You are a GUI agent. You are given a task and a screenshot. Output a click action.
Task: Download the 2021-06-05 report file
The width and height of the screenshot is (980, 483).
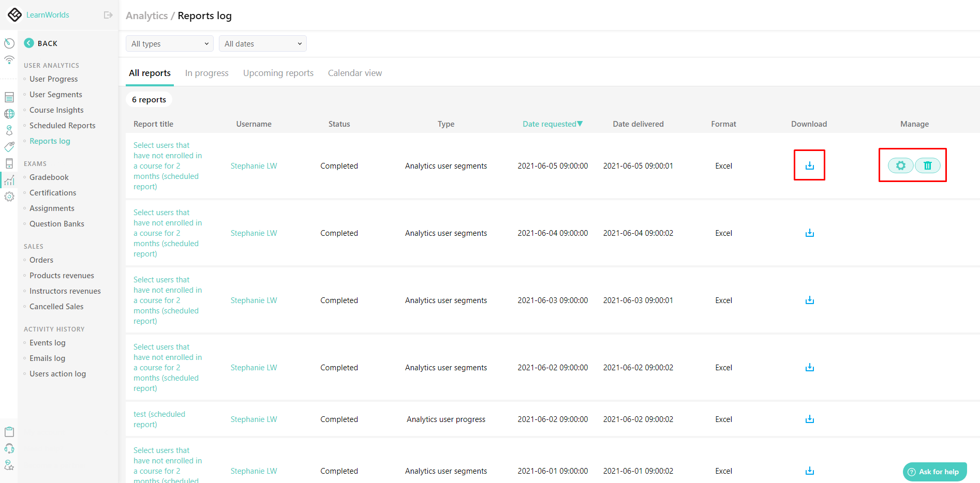click(x=809, y=165)
